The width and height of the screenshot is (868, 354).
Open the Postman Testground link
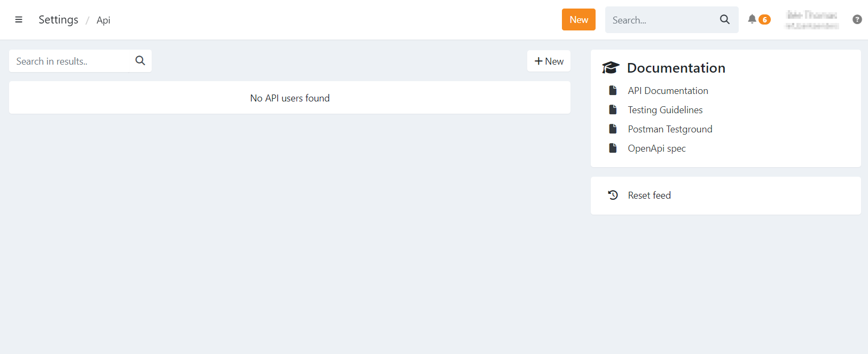670,129
